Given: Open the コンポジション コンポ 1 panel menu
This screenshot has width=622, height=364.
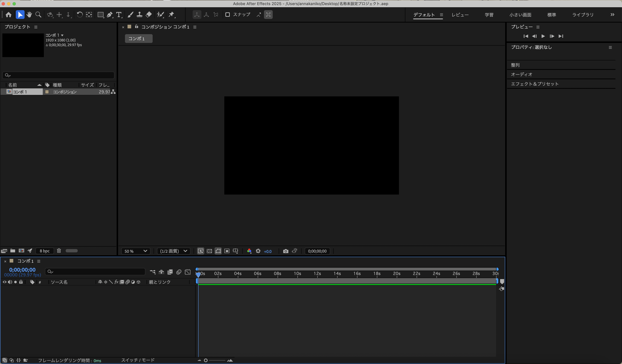Looking at the screenshot, I should 195,27.
